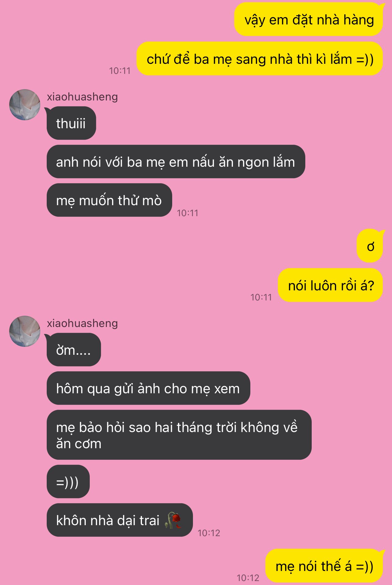Viewport: 392px width, 585px height.
Task: Tap the 'chứ để ba mẹ sang nhà thì kì lắm' bubble
Action: [260, 59]
